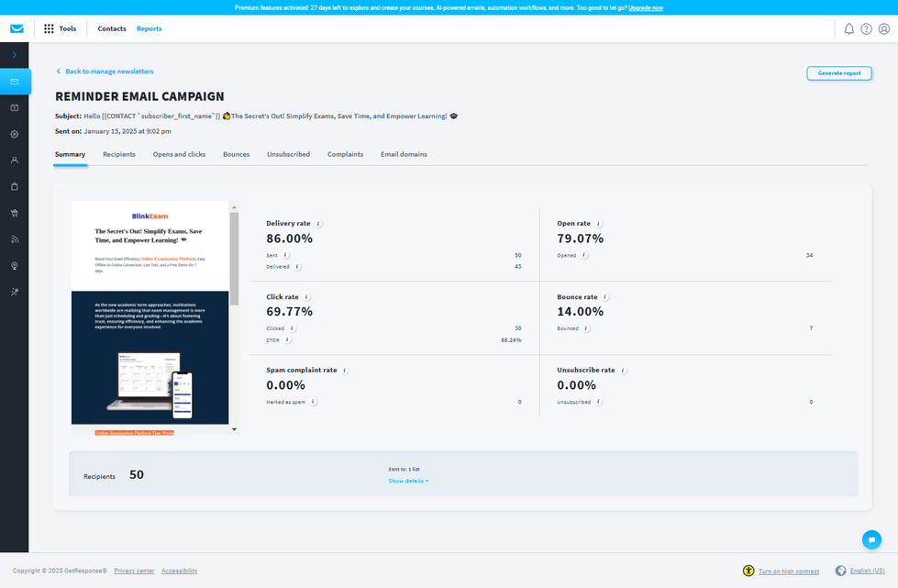This screenshot has width=898, height=588.
Task: Switch to the Email domains tab
Action: [404, 155]
